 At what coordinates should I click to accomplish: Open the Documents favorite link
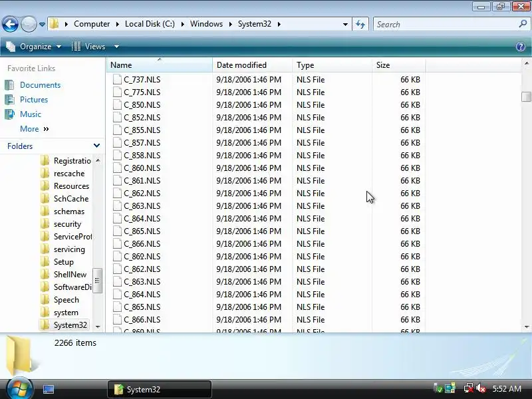(40, 85)
